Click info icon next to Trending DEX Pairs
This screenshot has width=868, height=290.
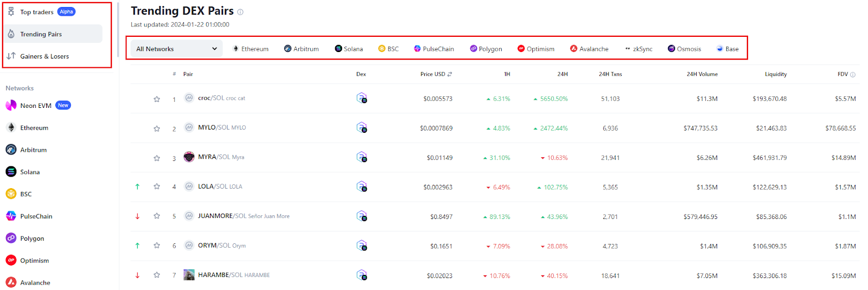tap(240, 12)
